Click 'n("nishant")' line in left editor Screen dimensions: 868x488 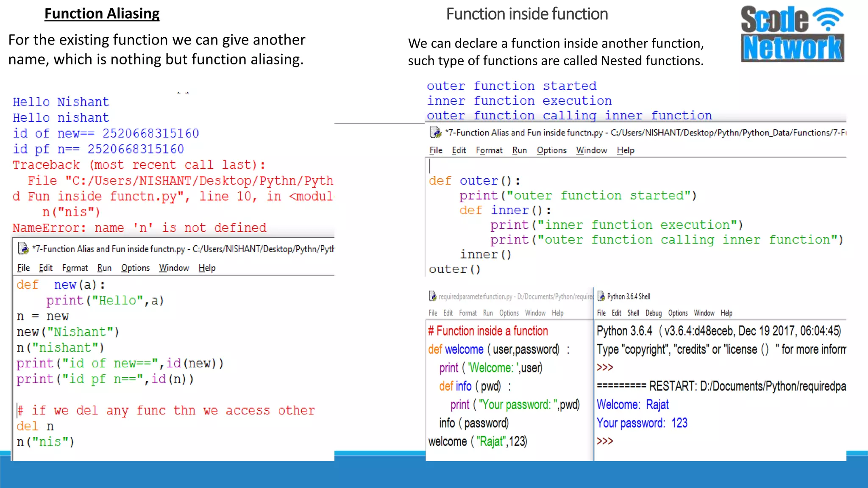(x=60, y=348)
